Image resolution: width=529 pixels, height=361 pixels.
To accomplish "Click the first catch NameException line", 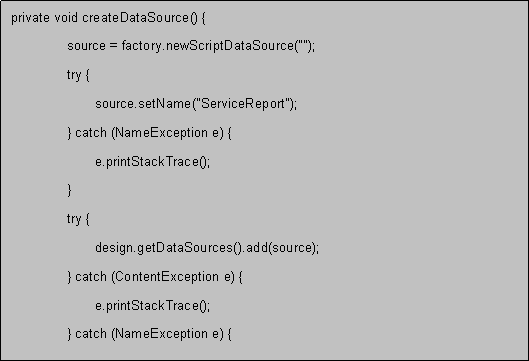I will (x=149, y=133).
